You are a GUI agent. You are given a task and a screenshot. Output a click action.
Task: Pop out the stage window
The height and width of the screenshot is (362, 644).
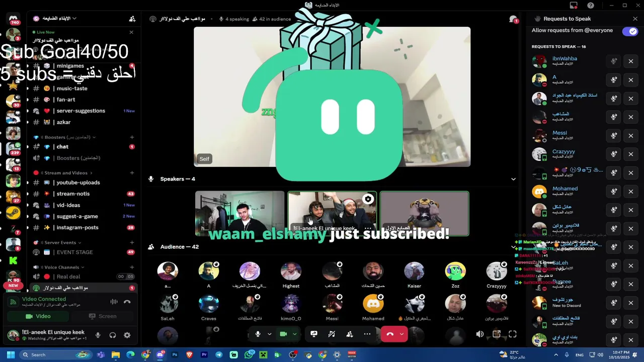point(497,334)
